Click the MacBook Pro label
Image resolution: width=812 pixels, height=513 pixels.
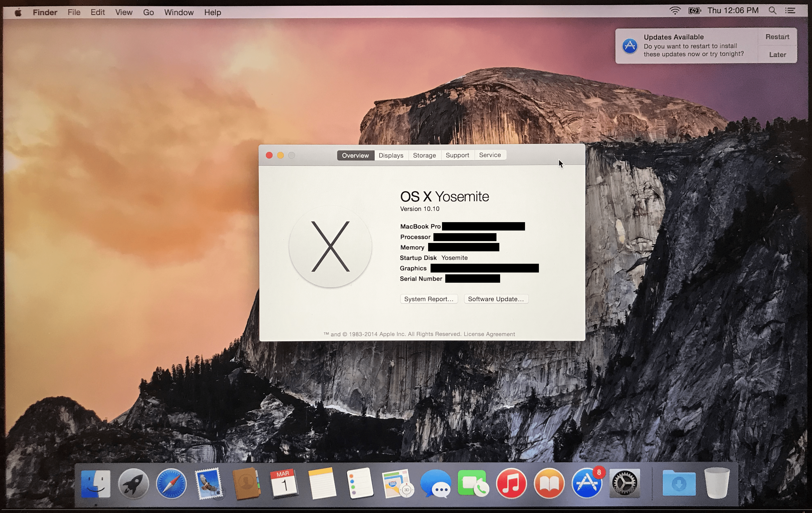click(x=420, y=226)
